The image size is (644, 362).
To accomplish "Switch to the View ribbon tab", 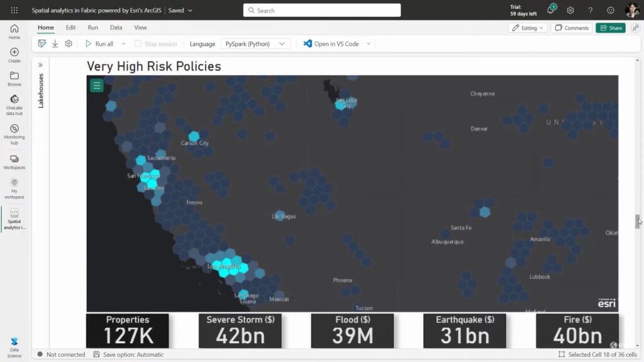I will click(140, 27).
